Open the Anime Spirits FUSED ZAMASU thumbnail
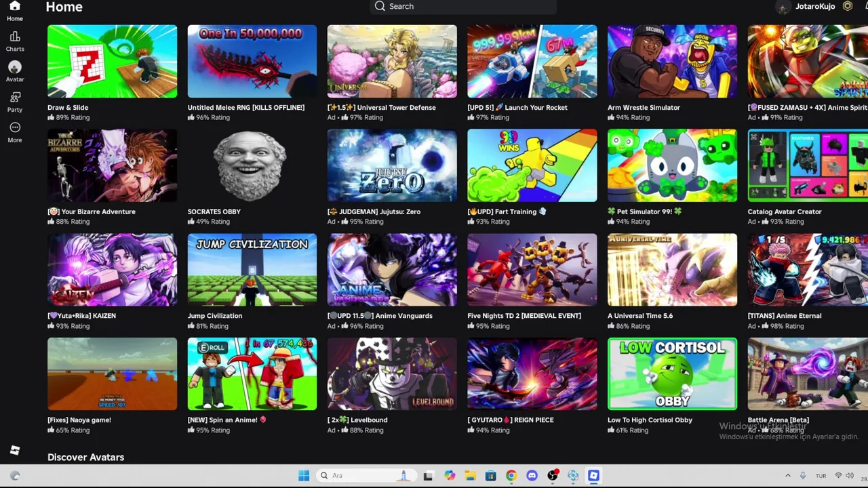868x488 pixels. click(808, 62)
